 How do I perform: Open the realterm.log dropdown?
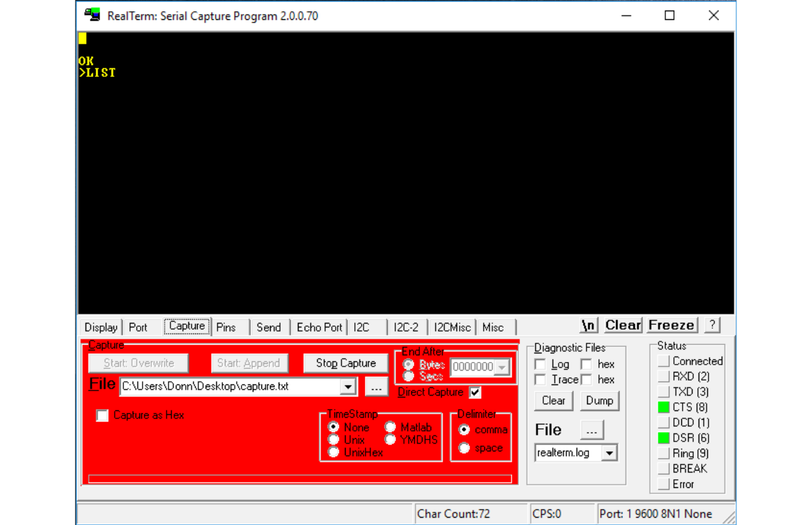coord(610,453)
